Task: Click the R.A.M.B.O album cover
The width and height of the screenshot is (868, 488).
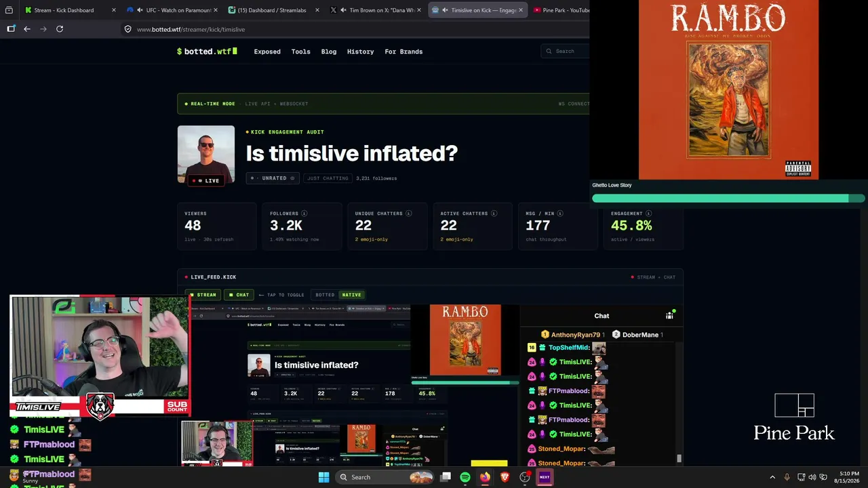Action: point(728,89)
